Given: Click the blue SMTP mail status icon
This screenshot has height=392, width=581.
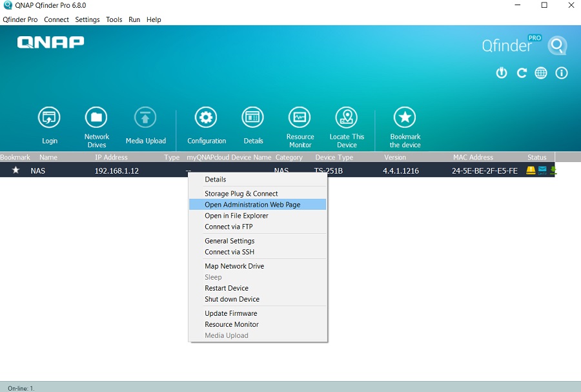Looking at the screenshot, I should [x=542, y=170].
